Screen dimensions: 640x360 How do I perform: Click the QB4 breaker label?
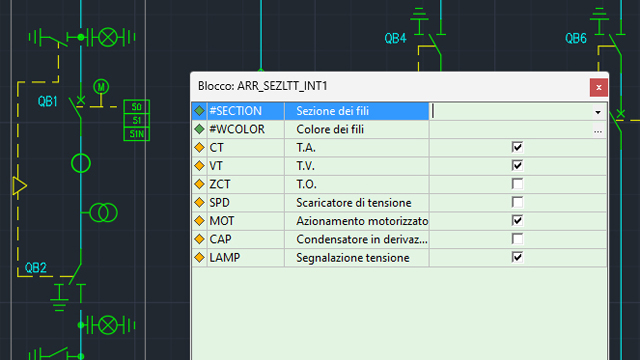(395, 39)
